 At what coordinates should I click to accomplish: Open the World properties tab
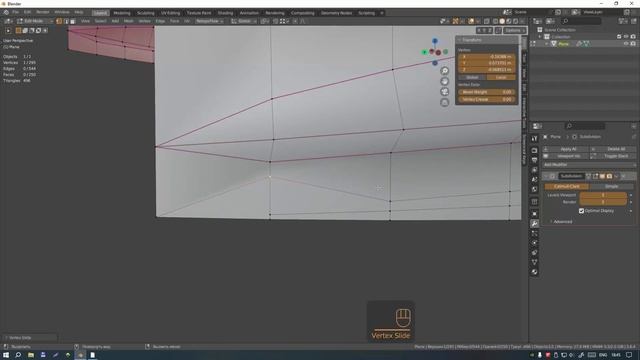pos(534,189)
